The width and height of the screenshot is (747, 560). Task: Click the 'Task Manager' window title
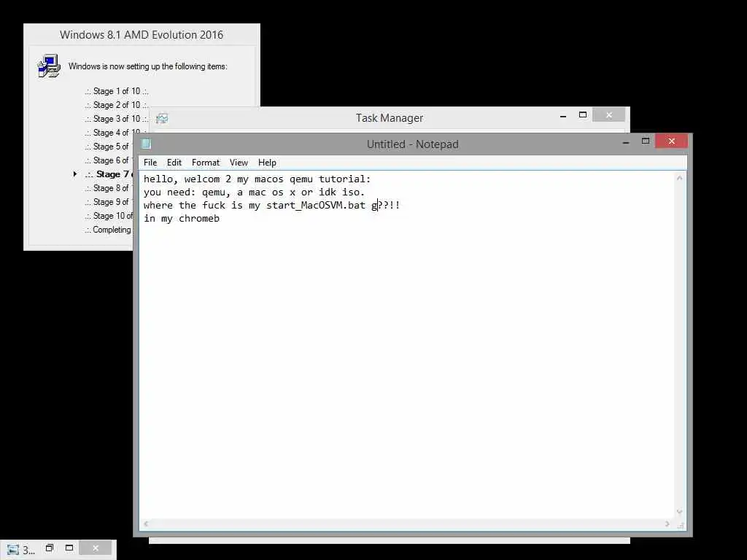[390, 117]
